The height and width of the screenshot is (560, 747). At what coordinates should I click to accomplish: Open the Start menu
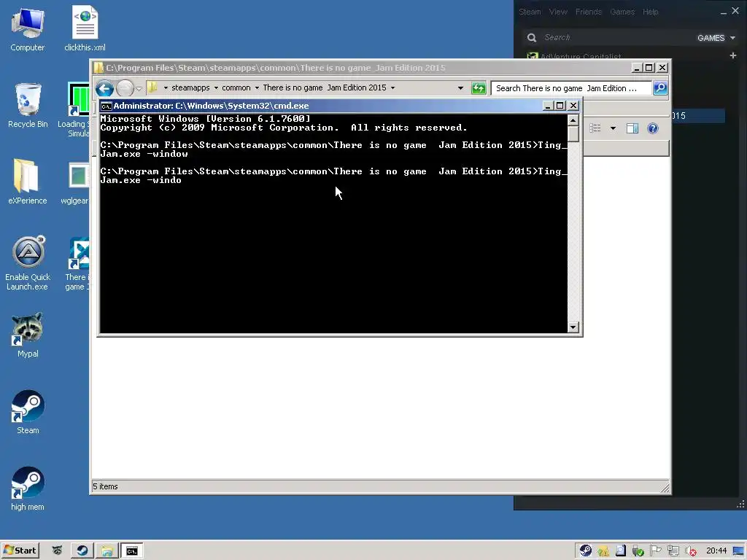pos(20,551)
